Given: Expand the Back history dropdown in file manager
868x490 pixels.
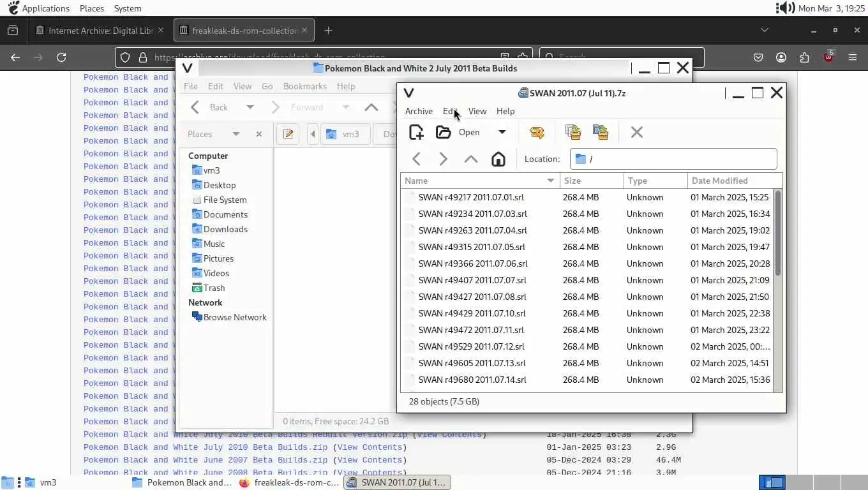Looking at the screenshot, I should 250,107.
